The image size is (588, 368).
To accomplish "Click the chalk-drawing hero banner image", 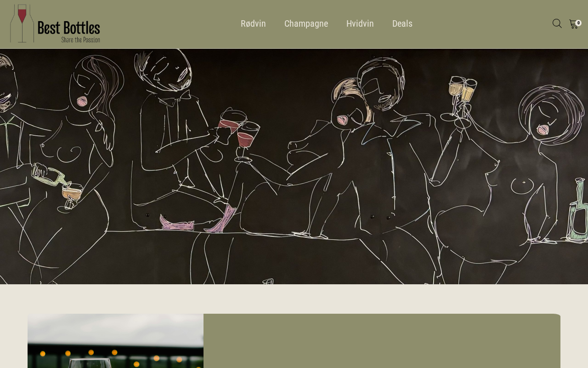I will (294, 167).
